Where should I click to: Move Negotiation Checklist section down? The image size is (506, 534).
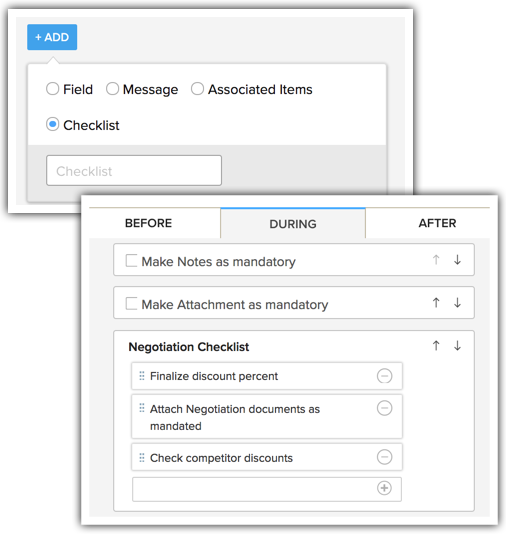pyautogui.click(x=457, y=346)
